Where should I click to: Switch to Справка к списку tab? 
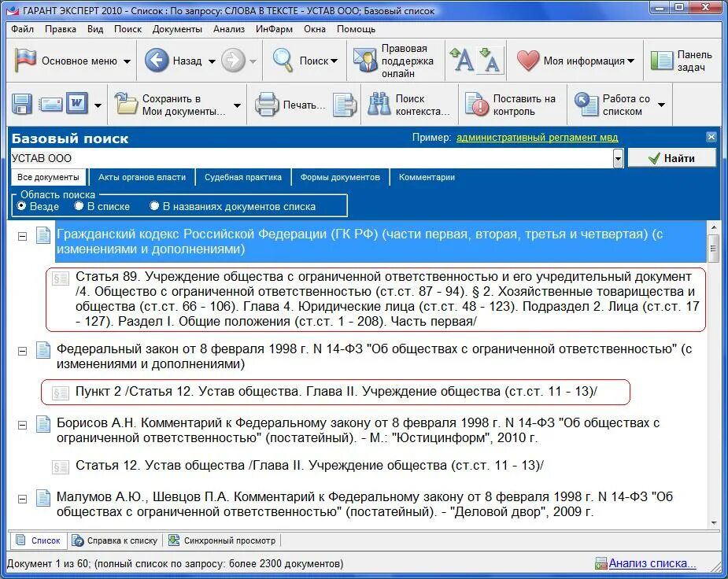[x=116, y=540]
